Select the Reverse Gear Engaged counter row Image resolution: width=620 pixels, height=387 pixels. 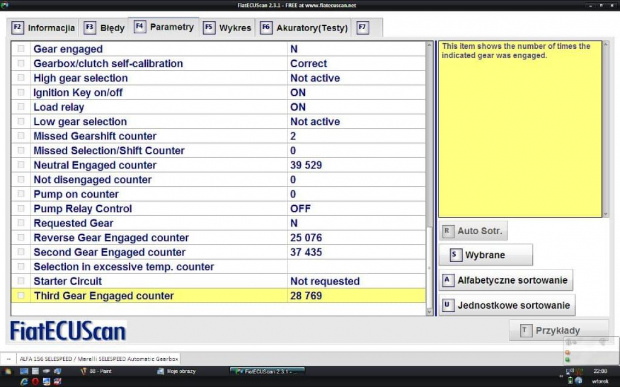point(218,238)
